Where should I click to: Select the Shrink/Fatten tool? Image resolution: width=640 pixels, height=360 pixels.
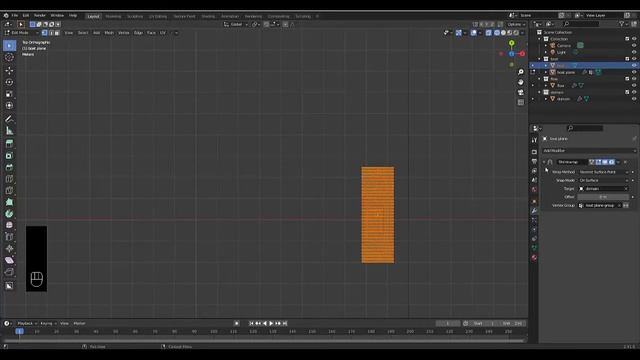[9, 249]
